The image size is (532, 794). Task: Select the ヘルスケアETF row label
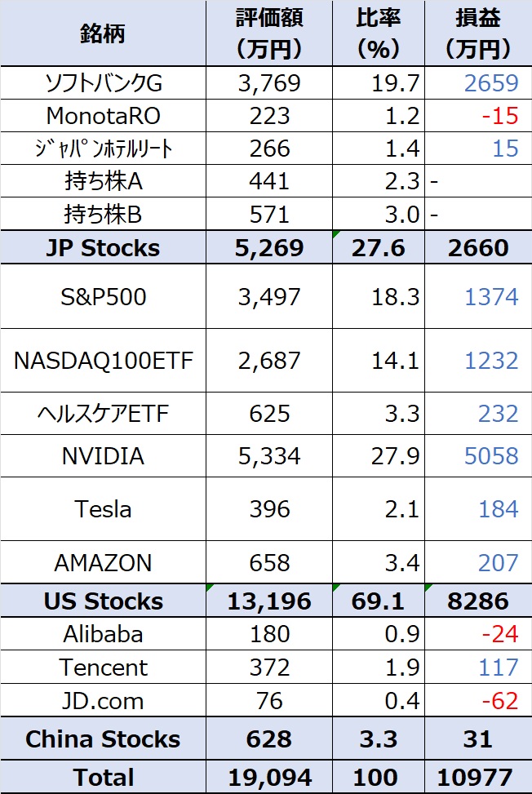[104, 414]
